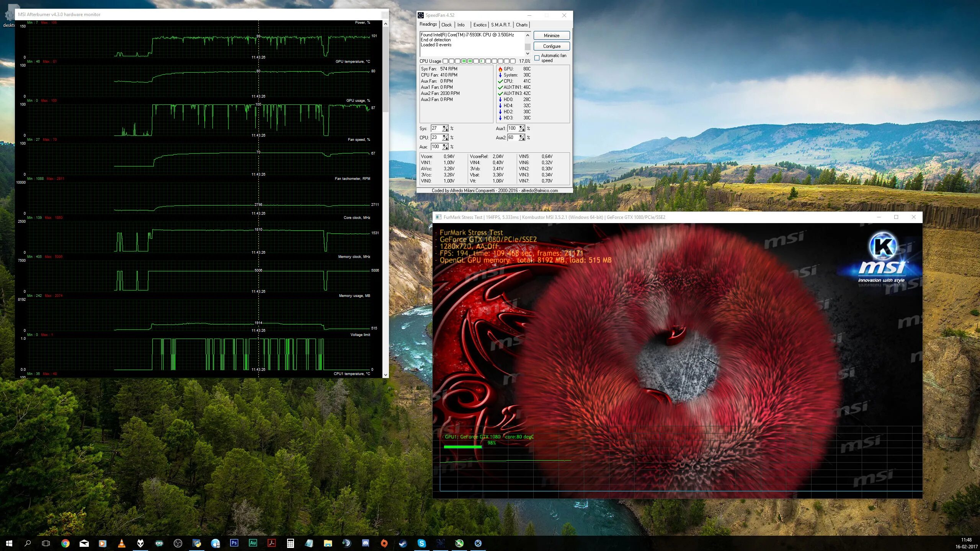Adjust the Sys fan speed stepper arrows
The height and width of the screenshot is (551, 980).
tap(445, 129)
